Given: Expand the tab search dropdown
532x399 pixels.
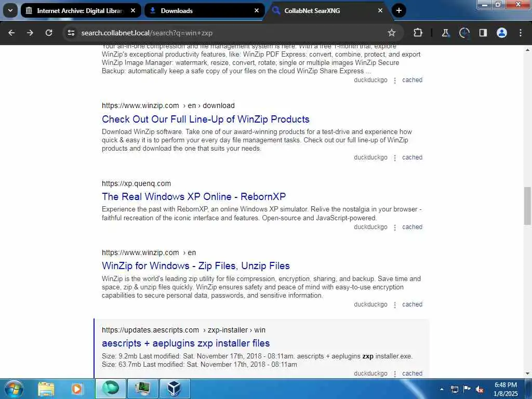Looking at the screenshot, I should pos(10,10).
